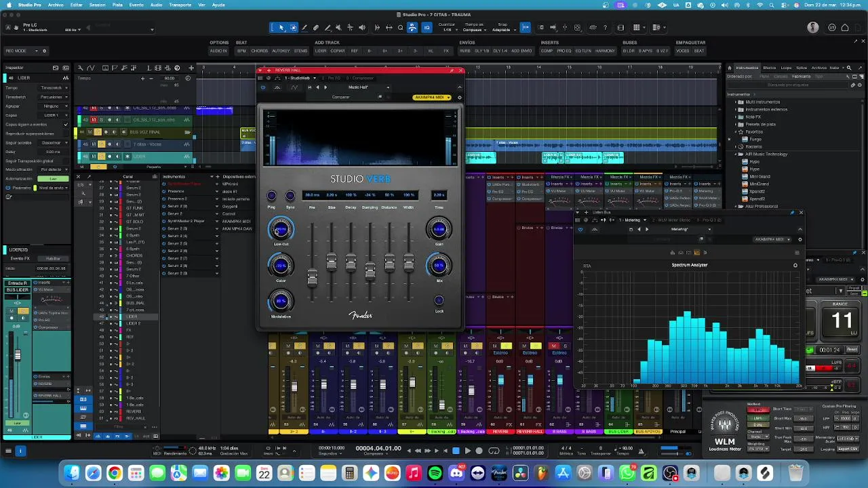Click the Record button in transport

[x=479, y=451]
